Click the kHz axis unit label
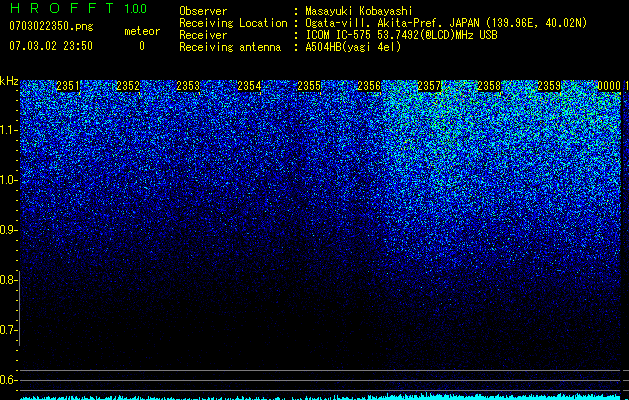 point(9,81)
